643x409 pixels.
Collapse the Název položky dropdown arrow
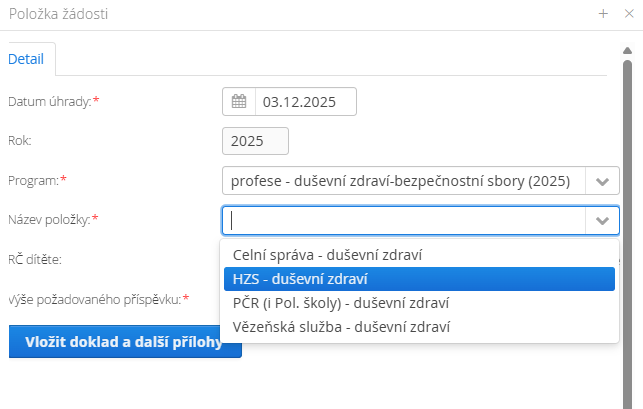click(601, 220)
